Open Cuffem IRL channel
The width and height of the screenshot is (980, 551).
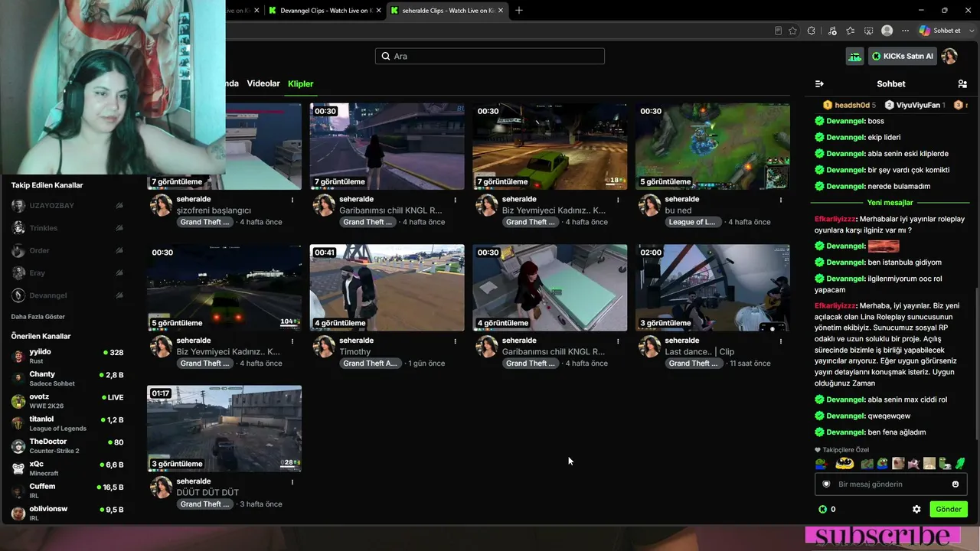67,491
